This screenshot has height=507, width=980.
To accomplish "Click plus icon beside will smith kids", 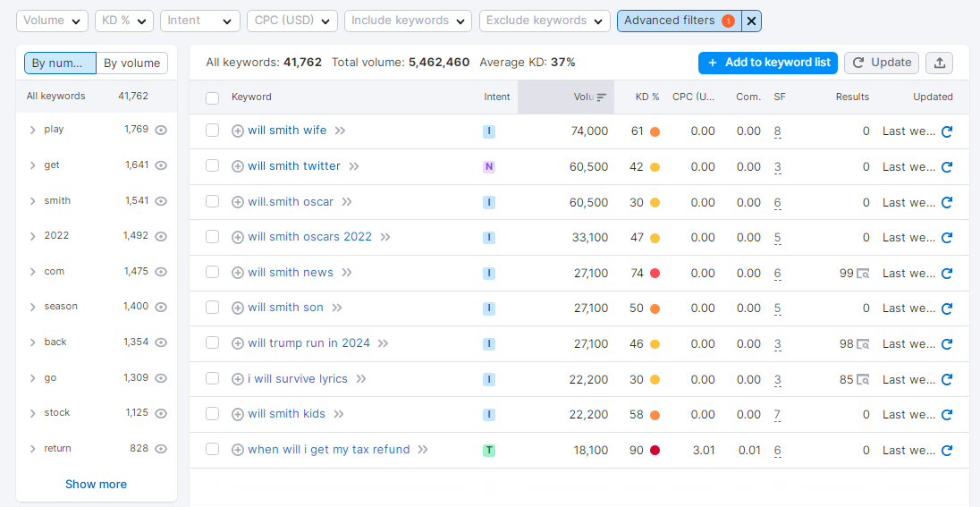I will click(238, 415).
